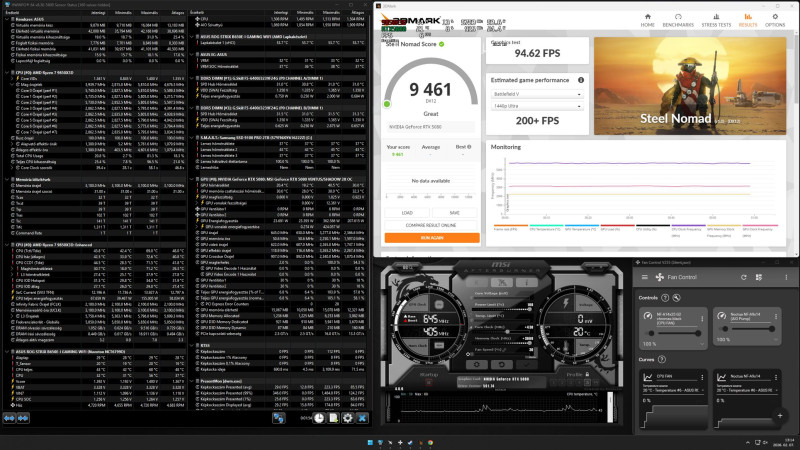Click the Fan Control layout icon in header
Viewport: 800px width, 450px height.
pyautogui.click(x=759, y=277)
